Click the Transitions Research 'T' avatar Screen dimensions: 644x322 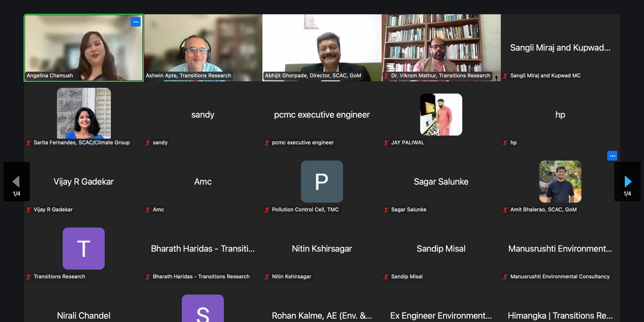coord(84,248)
